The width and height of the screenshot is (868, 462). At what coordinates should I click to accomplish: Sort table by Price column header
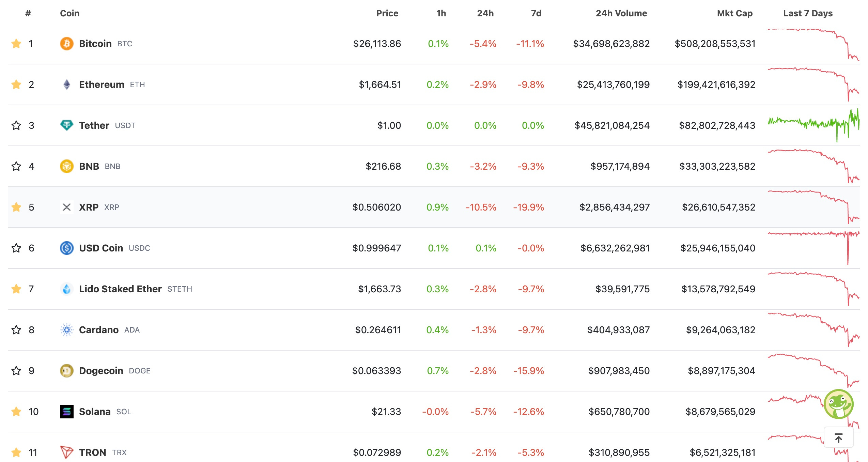[x=387, y=13]
